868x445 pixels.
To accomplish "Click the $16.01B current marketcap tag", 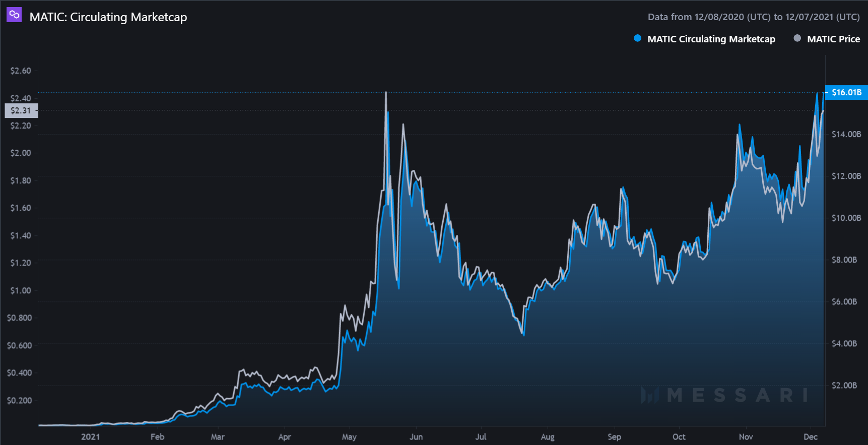I will pos(846,92).
